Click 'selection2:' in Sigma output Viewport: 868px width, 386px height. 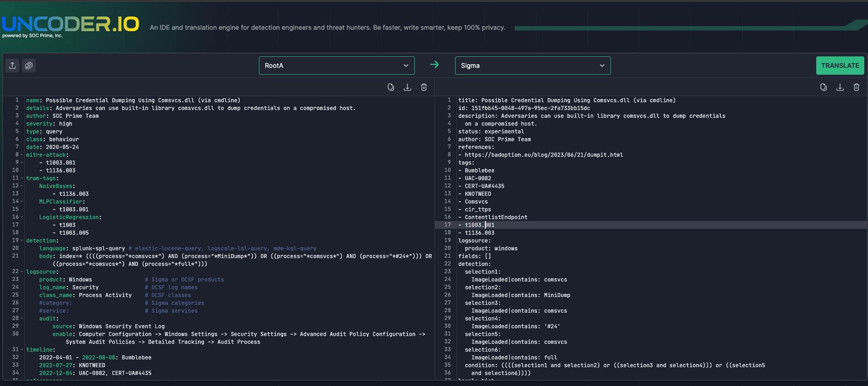tap(483, 287)
